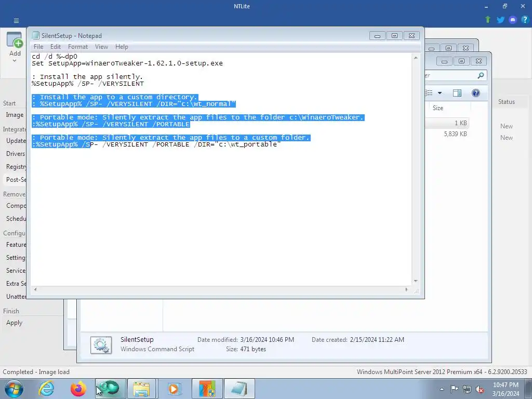This screenshot has width=532, height=399.
Task: Select the Post-Setup page in NTLite sidebar
Action: pos(15,179)
